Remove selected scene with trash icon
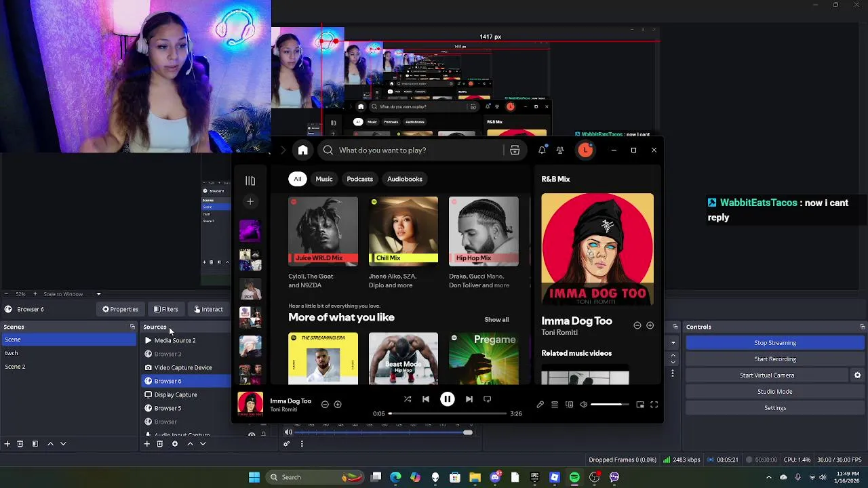The image size is (868, 488). 20,444
